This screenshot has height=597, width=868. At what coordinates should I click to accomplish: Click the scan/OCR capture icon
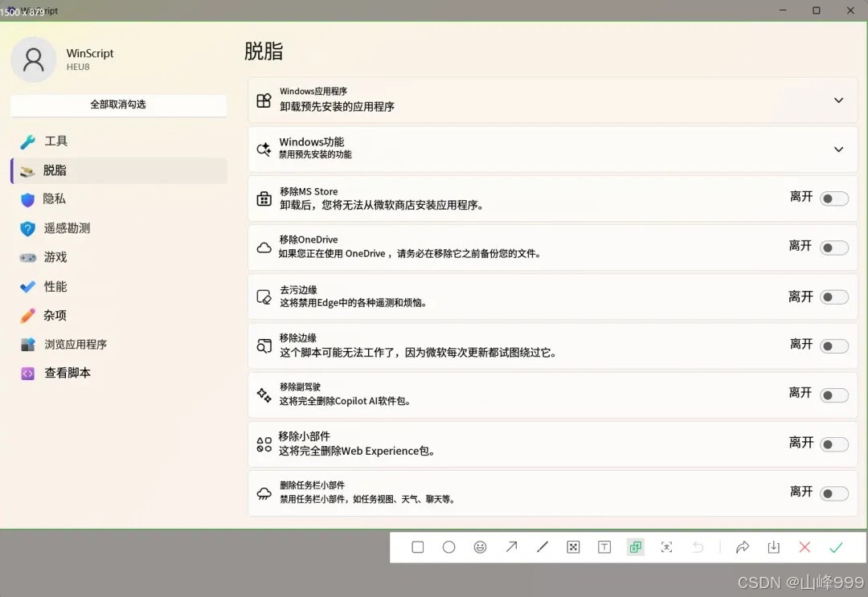click(666, 547)
